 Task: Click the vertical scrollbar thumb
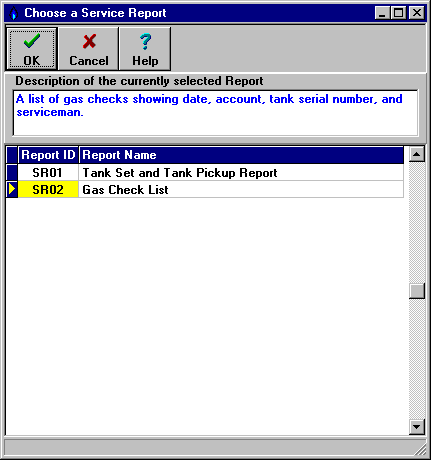[x=417, y=291]
